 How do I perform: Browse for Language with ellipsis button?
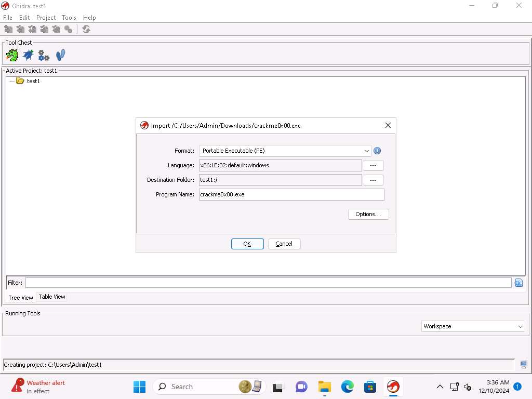point(373,165)
